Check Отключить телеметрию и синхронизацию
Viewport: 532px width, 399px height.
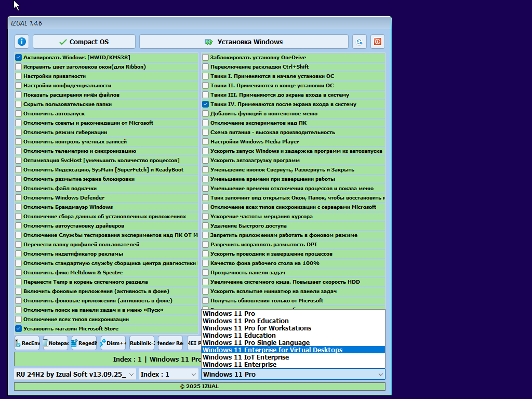pos(18,151)
